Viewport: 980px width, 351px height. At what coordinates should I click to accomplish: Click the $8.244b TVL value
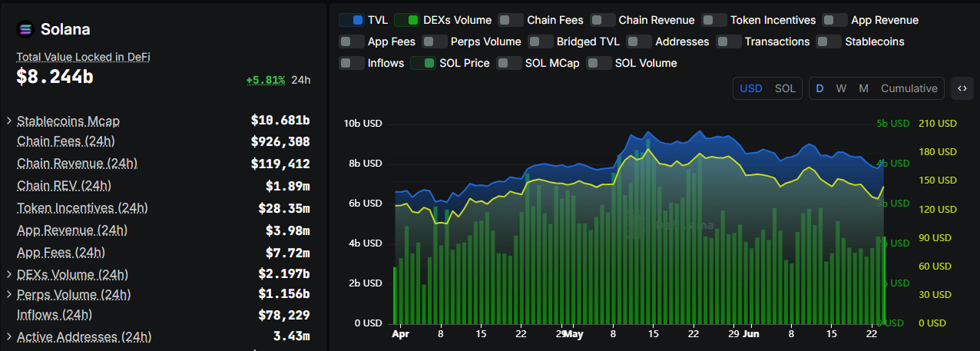tap(55, 77)
